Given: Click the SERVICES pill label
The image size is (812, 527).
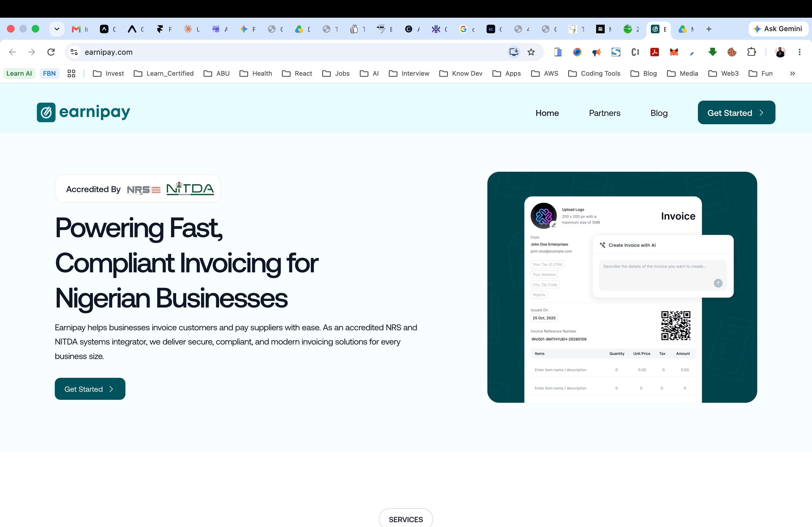Looking at the screenshot, I should click(x=406, y=519).
